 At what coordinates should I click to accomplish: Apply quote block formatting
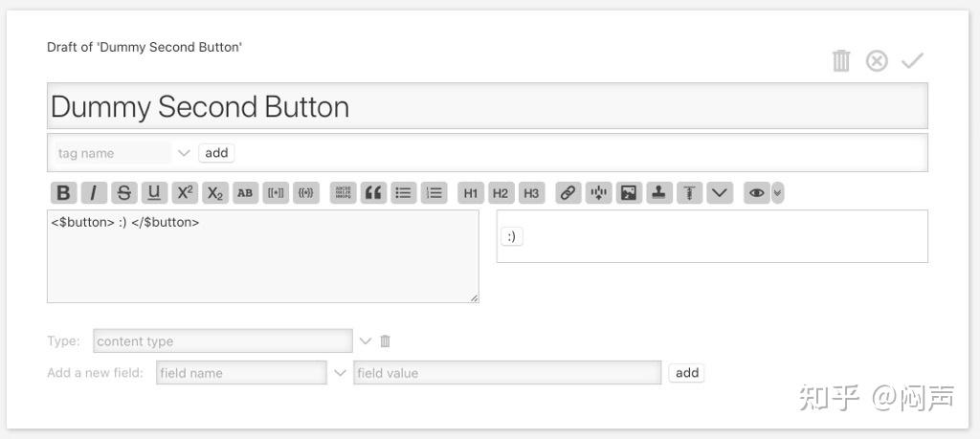[x=373, y=192]
